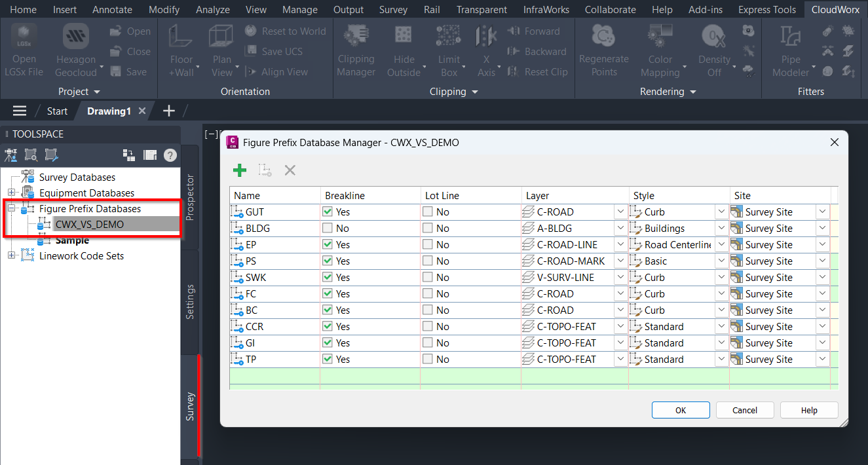Image resolution: width=868 pixels, height=465 pixels.
Task: Click the Reset Clip tool
Action: point(537,72)
